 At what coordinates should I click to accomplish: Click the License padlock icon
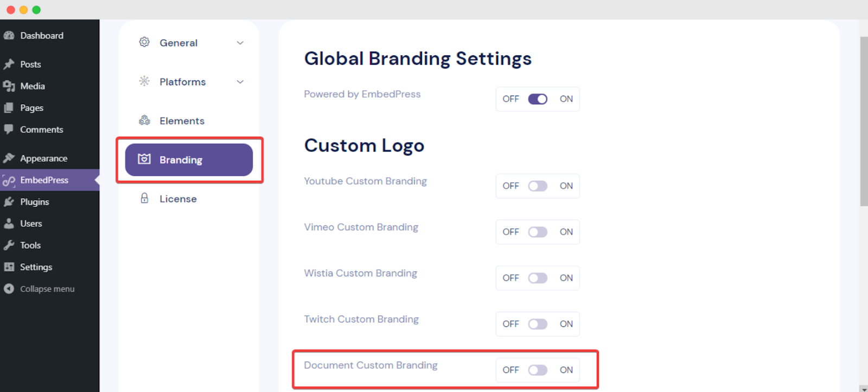(x=144, y=198)
